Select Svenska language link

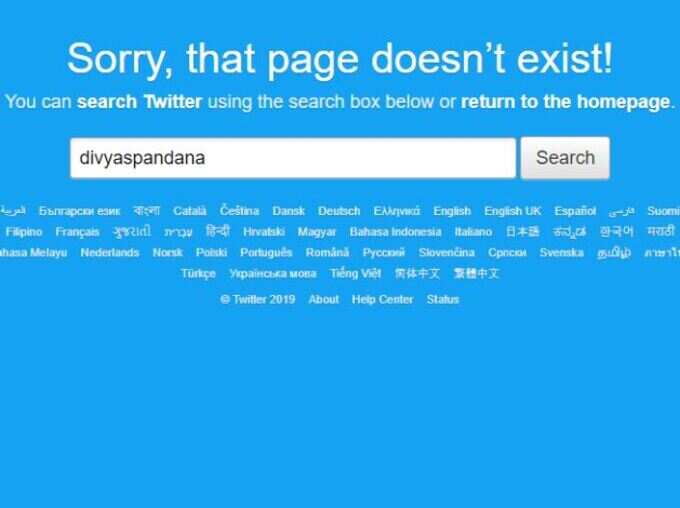562,252
